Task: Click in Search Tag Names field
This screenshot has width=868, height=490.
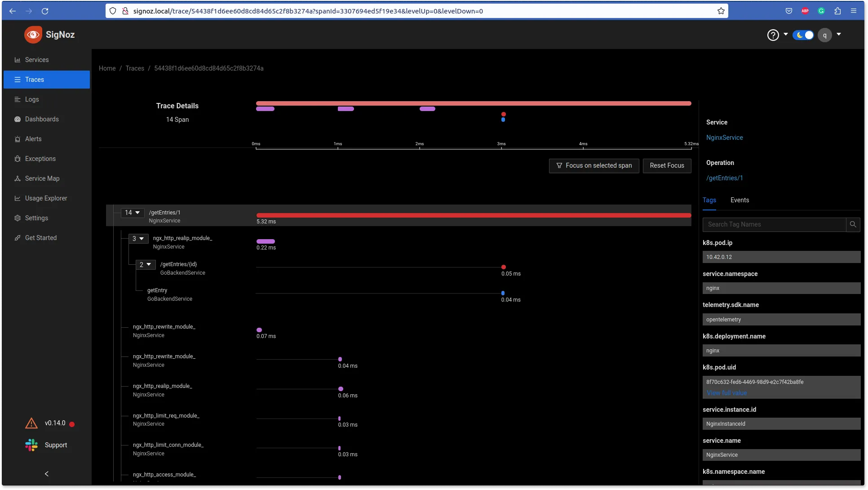Action: coord(774,224)
